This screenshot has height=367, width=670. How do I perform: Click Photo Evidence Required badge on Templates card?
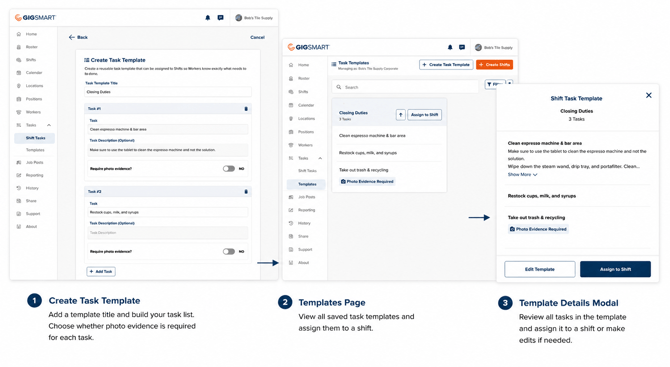point(367,182)
